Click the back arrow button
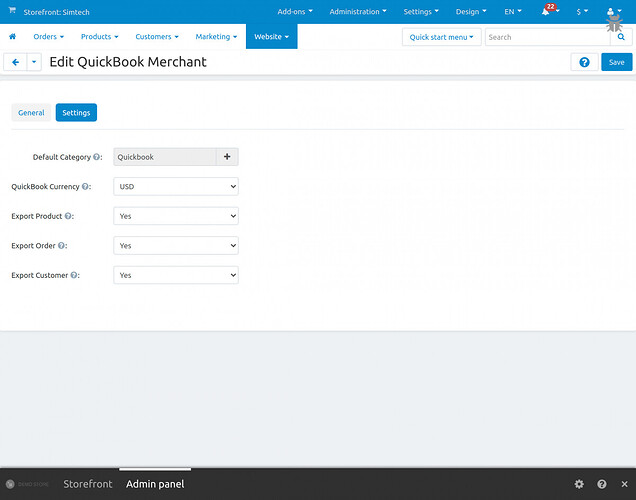The image size is (636, 500). point(15,62)
